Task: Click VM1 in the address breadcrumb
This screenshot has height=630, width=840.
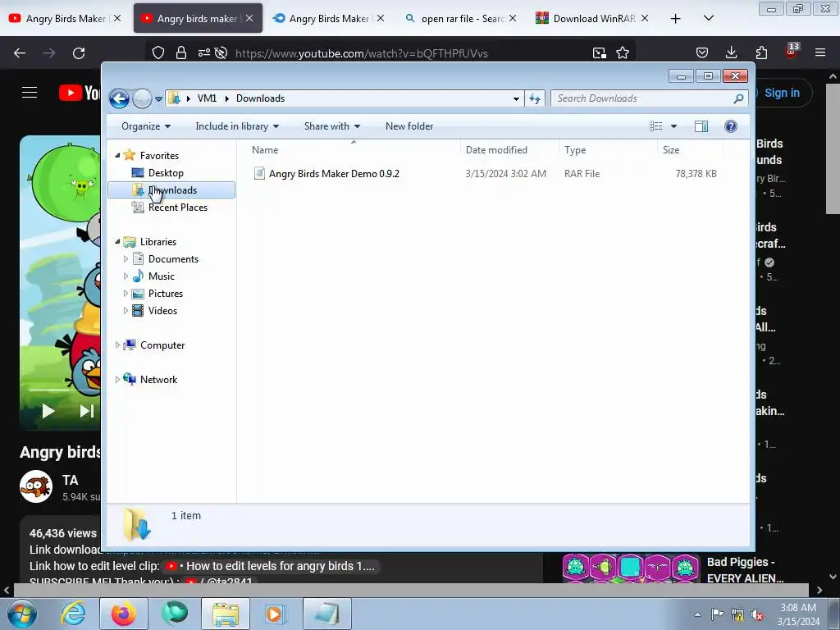Action: [x=207, y=98]
